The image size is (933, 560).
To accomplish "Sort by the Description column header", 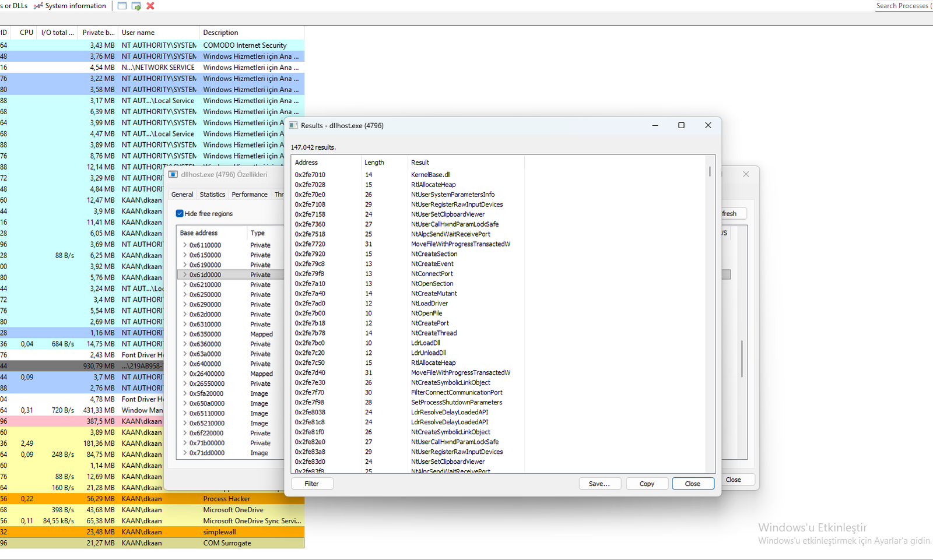I will (252, 33).
